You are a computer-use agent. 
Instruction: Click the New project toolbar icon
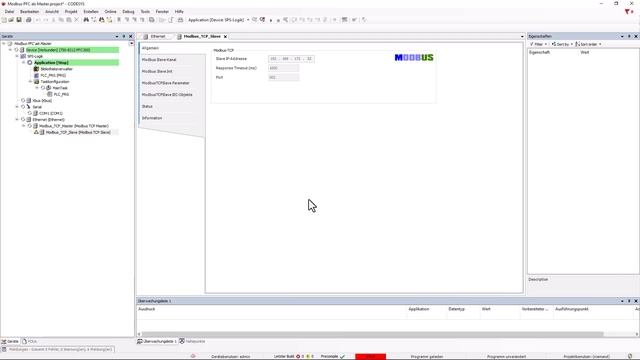(x=4, y=20)
